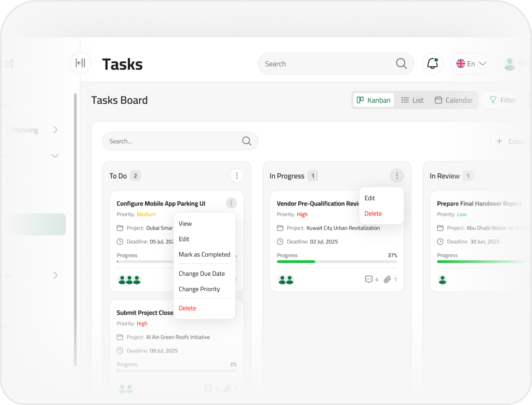
Task: Click the In Review column heading
Action: pyautogui.click(x=445, y=176)
